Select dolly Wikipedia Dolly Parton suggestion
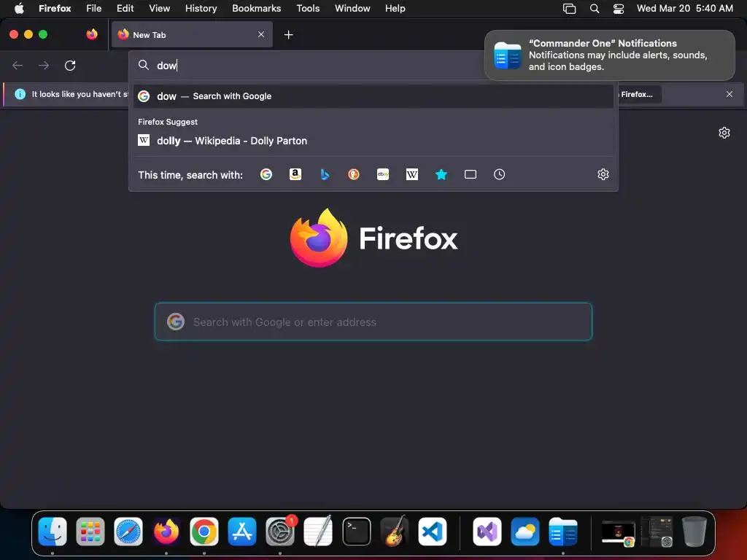747x560 pixels. pos(373,141)
